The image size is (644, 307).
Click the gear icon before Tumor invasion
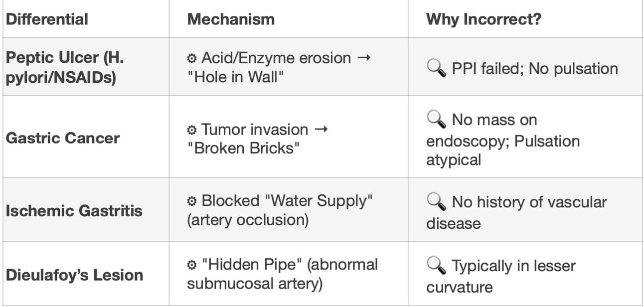(191, 130)
